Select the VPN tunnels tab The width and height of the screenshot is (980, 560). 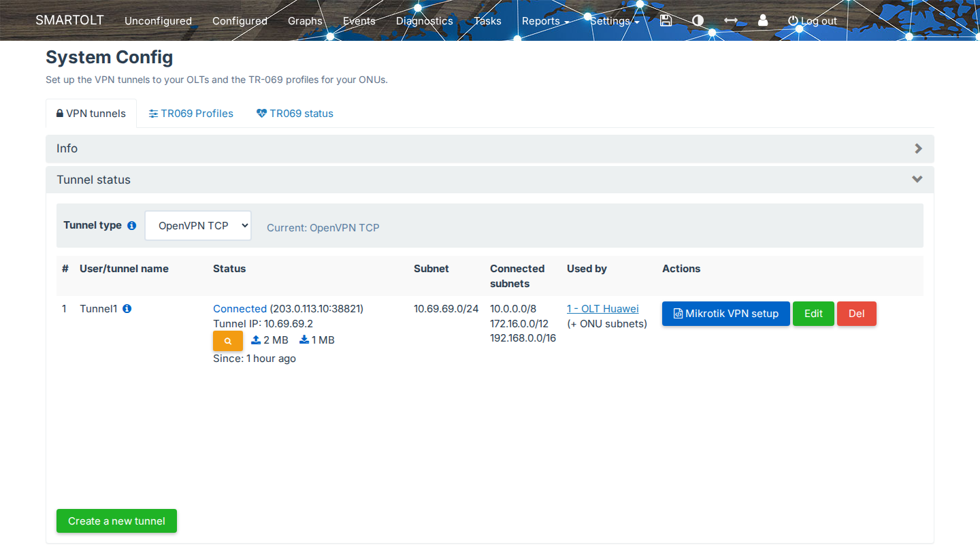click(x=91, y=114)
